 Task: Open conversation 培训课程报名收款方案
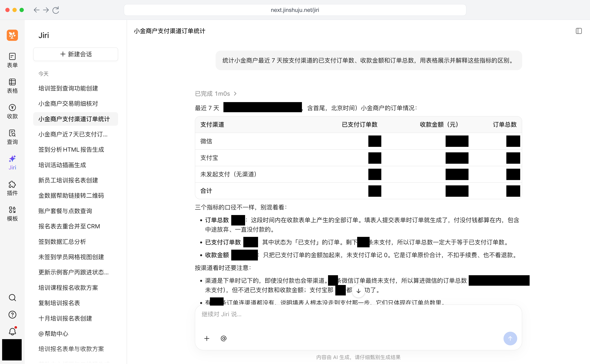(x=76, y=287)
